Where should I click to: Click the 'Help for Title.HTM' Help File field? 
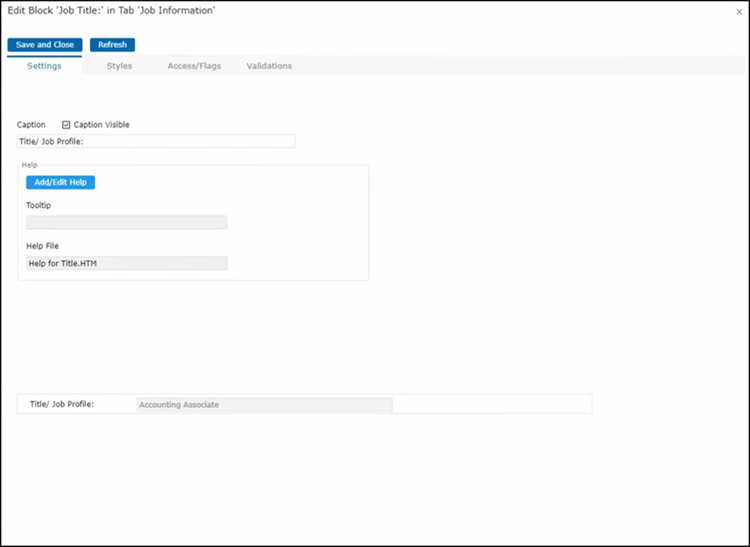[x=127, y=264]
